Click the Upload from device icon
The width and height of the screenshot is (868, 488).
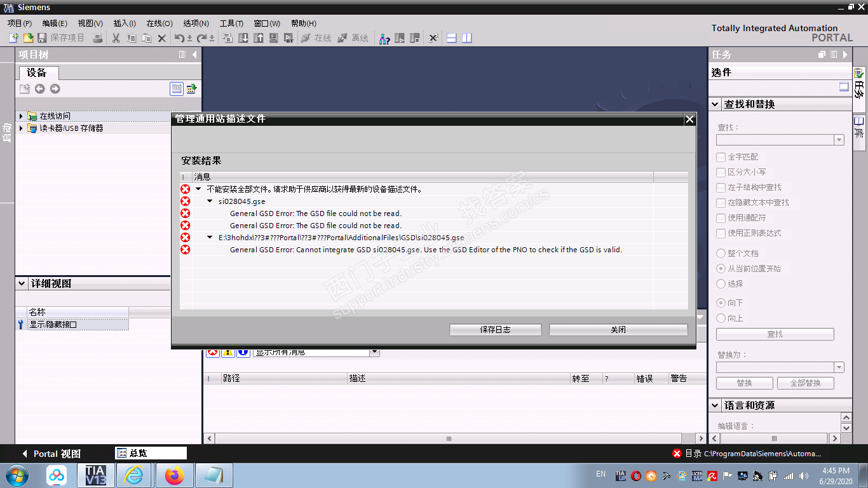[x=259, y=38]
